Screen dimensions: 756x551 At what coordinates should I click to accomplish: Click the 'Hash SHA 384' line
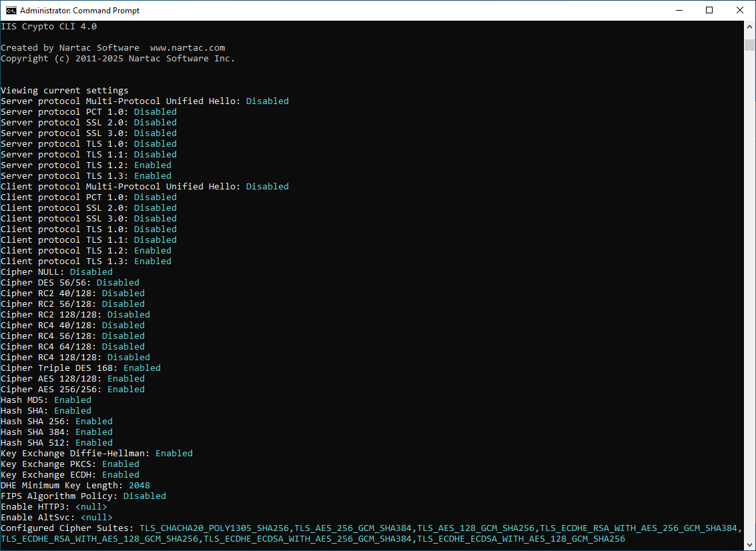coord(57,432)
